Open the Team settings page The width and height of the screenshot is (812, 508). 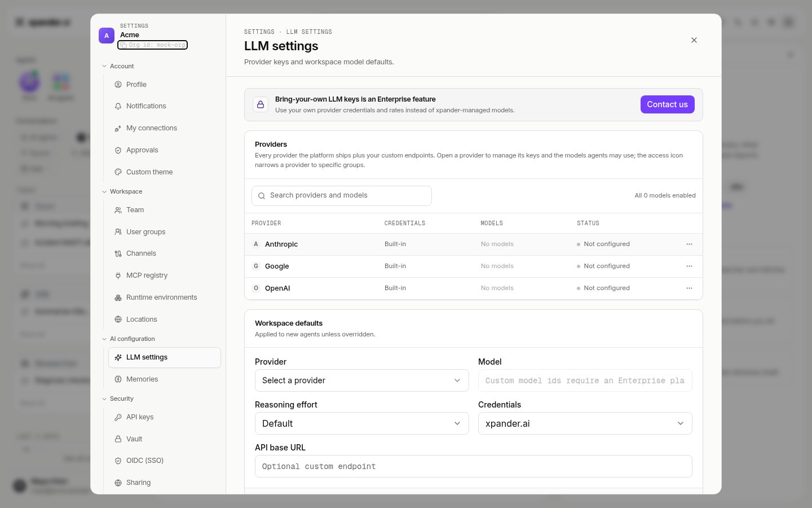coord(164,210)
